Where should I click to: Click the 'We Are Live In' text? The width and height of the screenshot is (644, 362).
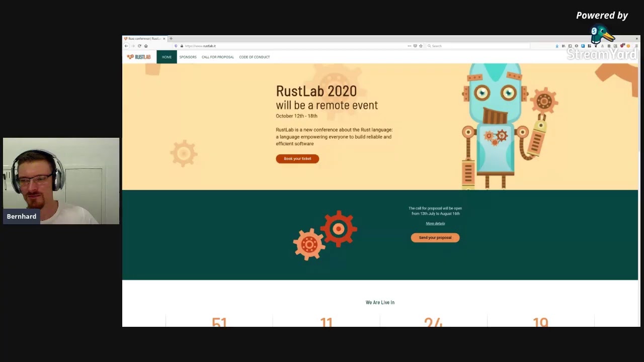(380, 303)
